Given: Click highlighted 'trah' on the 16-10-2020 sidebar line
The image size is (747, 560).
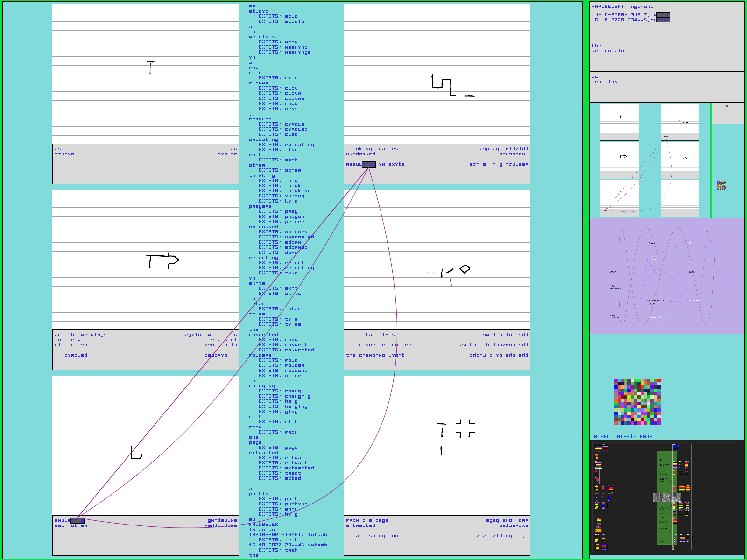Looking at the screenshot, I should 663,20.
